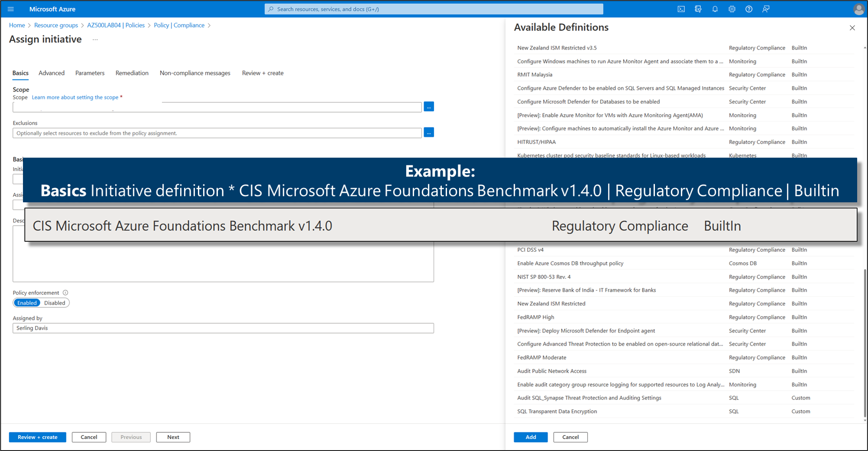
Task: Select Configure Windows machines Azure Monitor Agent row
Action: coord(684,61)
